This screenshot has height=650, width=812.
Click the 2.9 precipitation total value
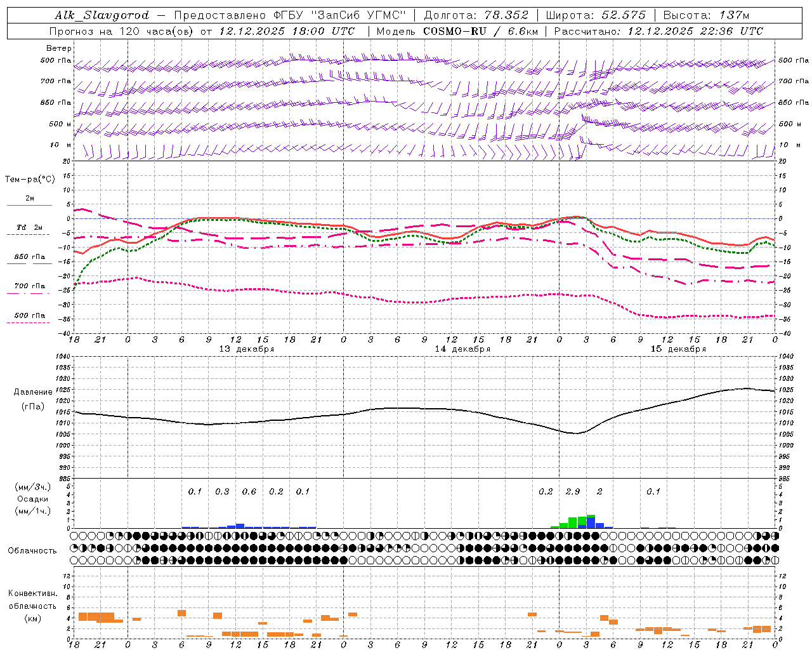pos(573,492)
